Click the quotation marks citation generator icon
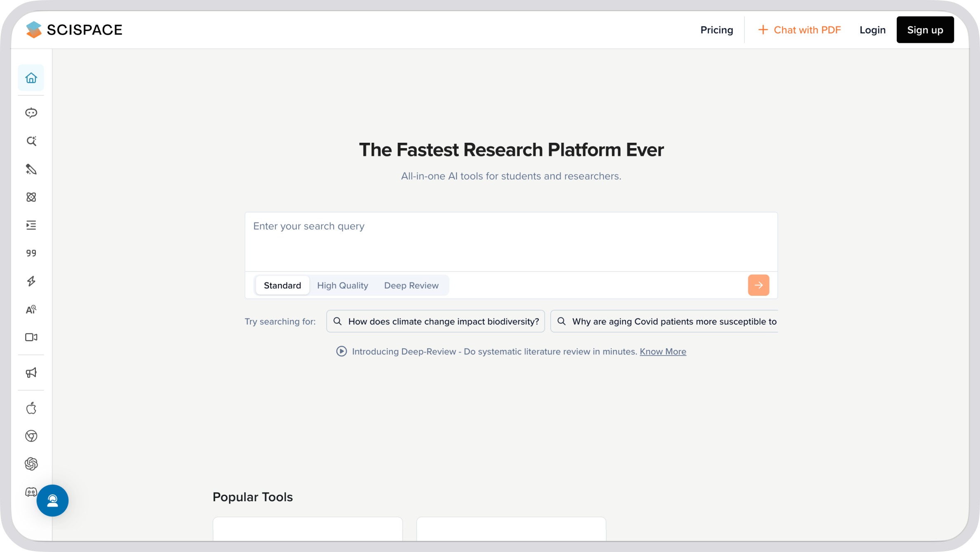980x552 pixels. 31,253
